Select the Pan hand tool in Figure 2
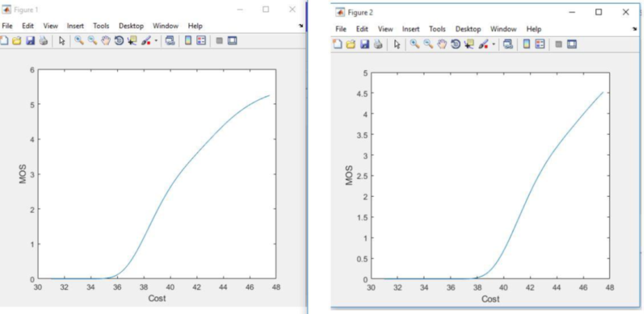644x314 pixels. coord(442,44)
